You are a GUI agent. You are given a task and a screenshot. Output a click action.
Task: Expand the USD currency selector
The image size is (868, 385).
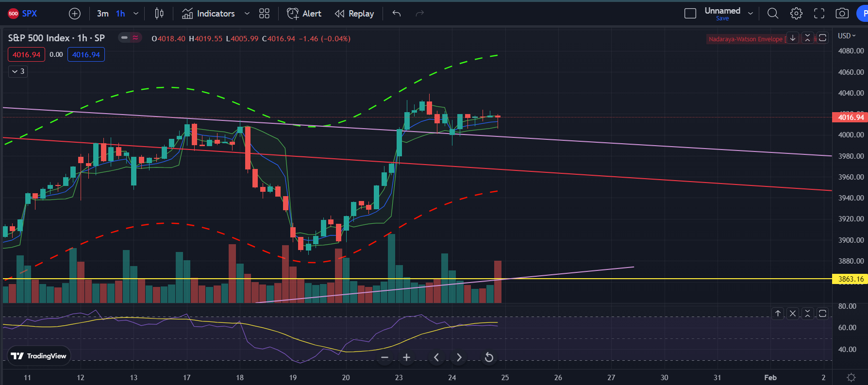[x=847, y=36]
